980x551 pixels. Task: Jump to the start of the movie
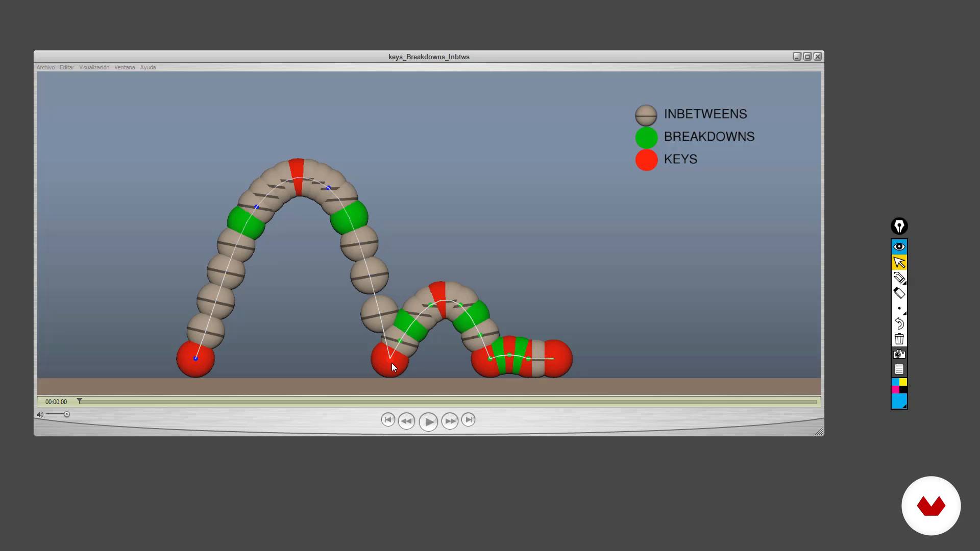point(388,420)
